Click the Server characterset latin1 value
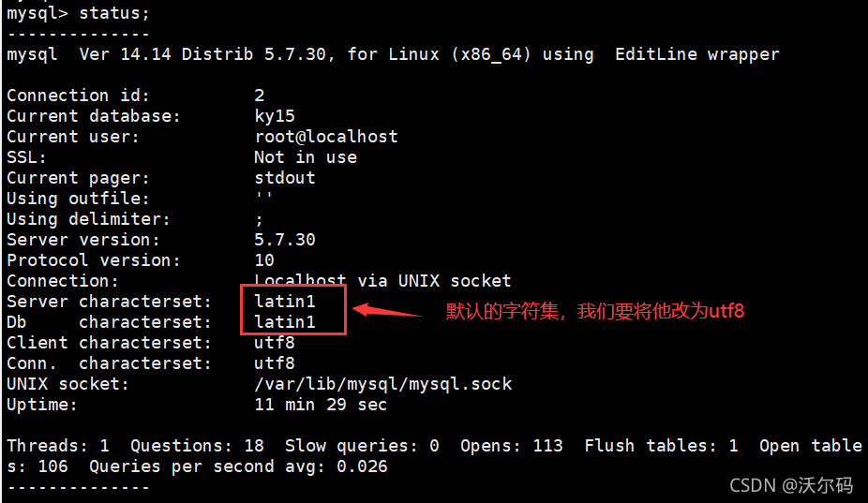The image size is (868, 503). pyautogui.click(x=285, y=302)
